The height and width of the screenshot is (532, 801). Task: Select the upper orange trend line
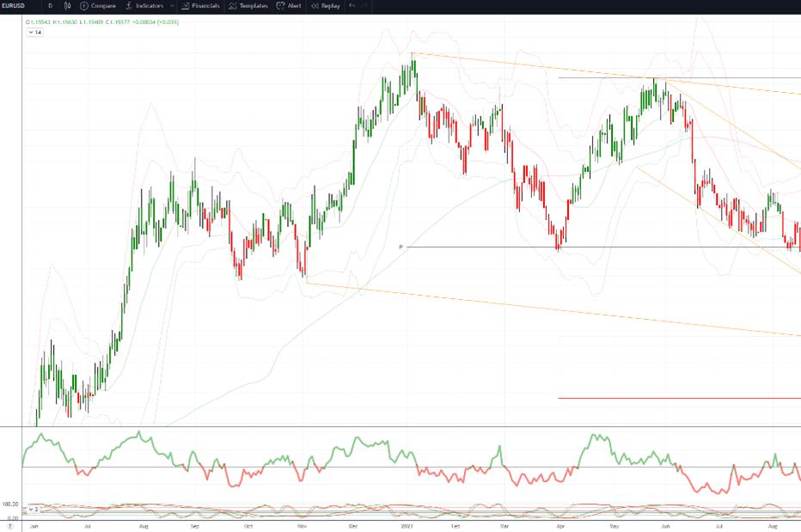[x=606, y=74]
